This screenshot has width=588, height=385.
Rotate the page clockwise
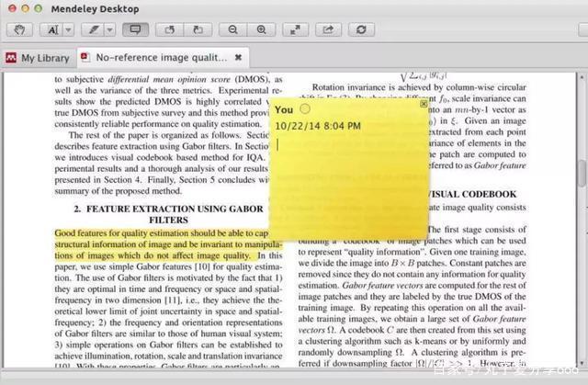pos(196,30)
